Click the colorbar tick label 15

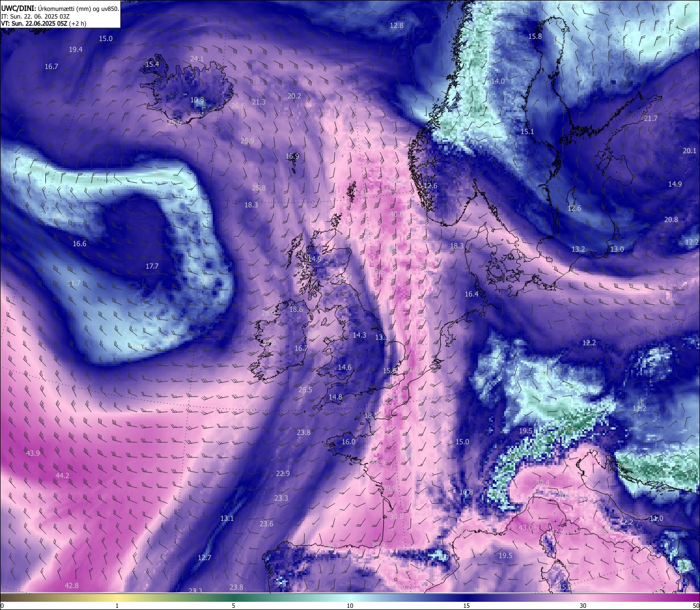466,606
